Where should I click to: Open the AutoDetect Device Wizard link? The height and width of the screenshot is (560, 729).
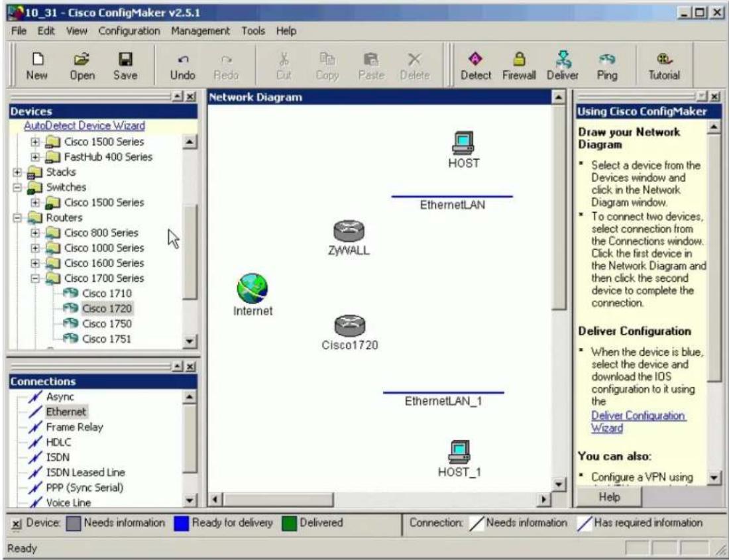pyautogui.click(x=84, y=126)
